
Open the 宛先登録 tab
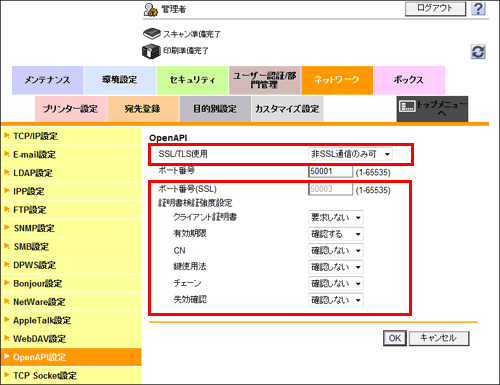pyautogui.click(x=143, y=109)
